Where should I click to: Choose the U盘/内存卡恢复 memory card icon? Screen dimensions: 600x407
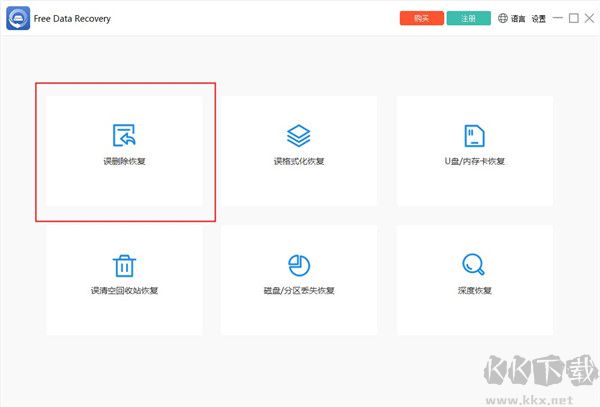[x=474, y=135]
